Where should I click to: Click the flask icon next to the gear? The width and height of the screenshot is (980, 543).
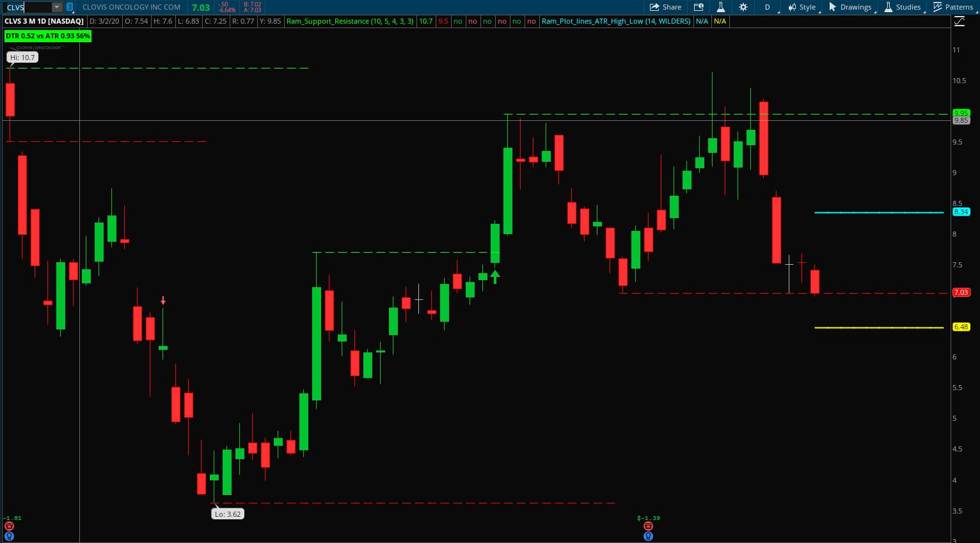(720, 7)
